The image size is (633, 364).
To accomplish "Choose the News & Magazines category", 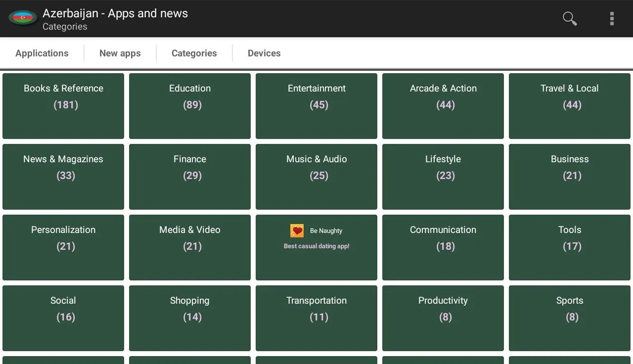I will pos(63,177).
